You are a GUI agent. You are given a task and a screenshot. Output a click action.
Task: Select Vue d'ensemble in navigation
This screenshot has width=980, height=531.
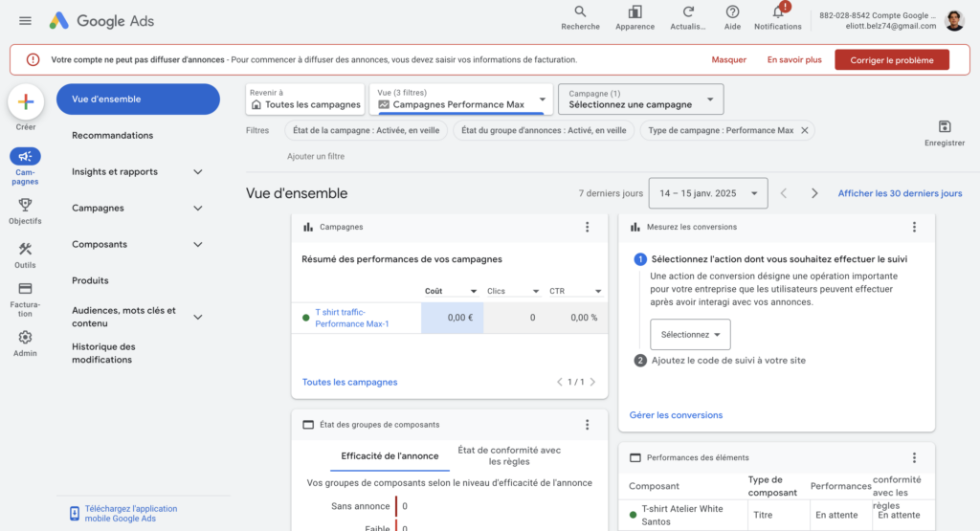click(x=138, y=100)
